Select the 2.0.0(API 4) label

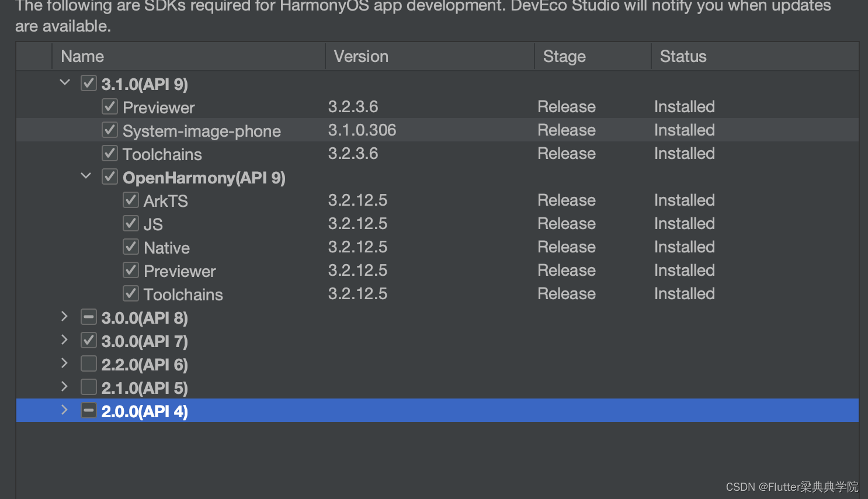click(x=145, y=411)
